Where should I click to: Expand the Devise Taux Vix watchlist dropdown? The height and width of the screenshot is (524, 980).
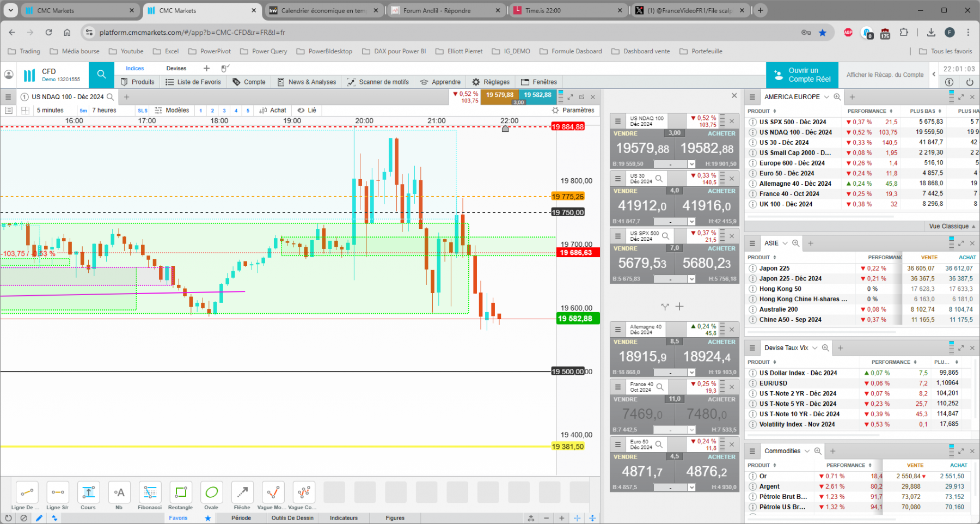[x=815, y=348]
